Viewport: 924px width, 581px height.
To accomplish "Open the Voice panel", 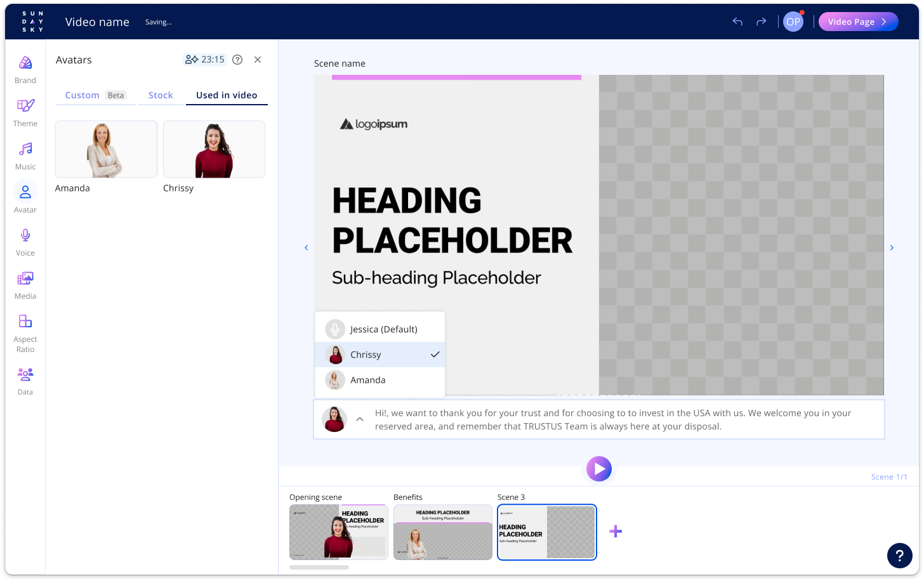I will click(25, 242).
